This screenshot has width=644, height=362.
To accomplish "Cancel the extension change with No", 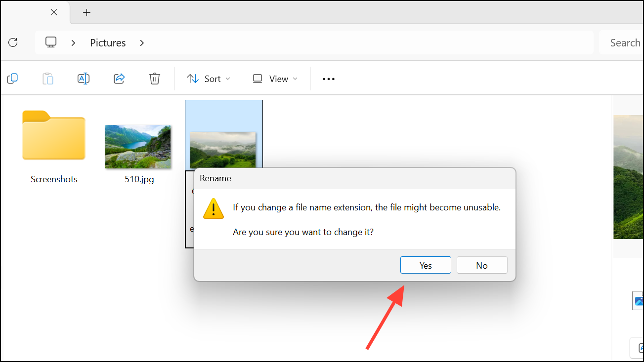I will tap(482, 265).
